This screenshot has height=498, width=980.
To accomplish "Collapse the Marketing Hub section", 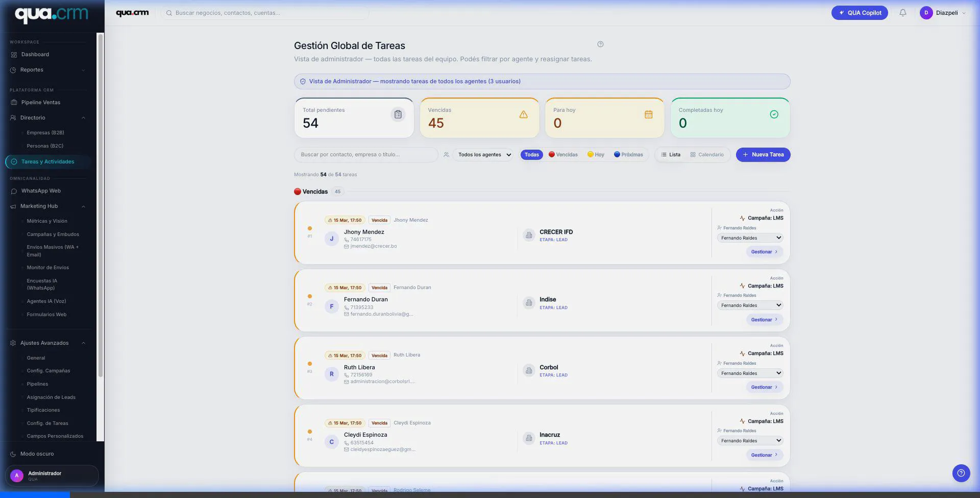I will (x=83, y=206).
